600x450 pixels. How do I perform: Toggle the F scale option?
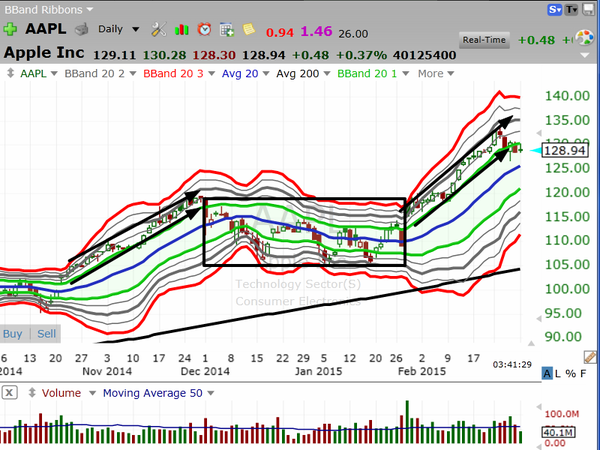(x=583, y=373)
